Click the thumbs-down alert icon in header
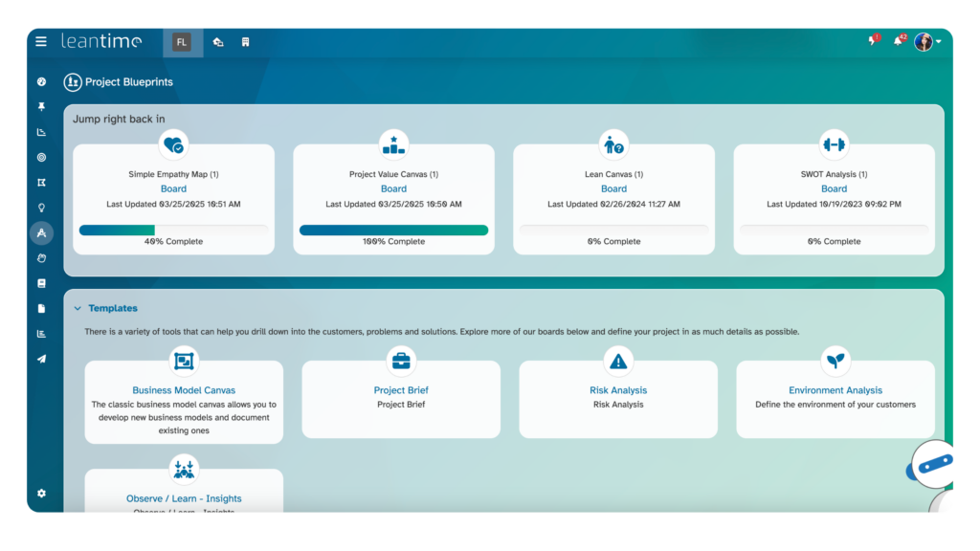The image size is (980, 551). click(x=872, y=41)
